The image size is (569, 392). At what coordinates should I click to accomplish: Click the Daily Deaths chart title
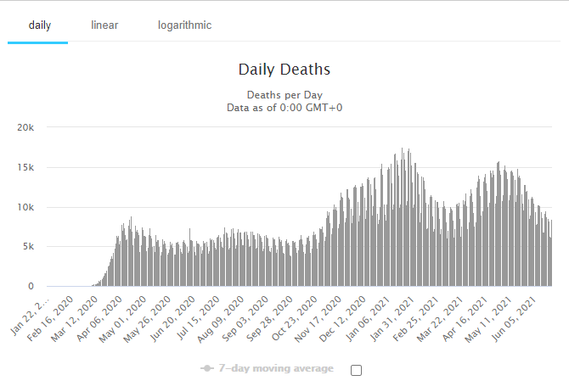pyautogui.click(x=284, y=70)
